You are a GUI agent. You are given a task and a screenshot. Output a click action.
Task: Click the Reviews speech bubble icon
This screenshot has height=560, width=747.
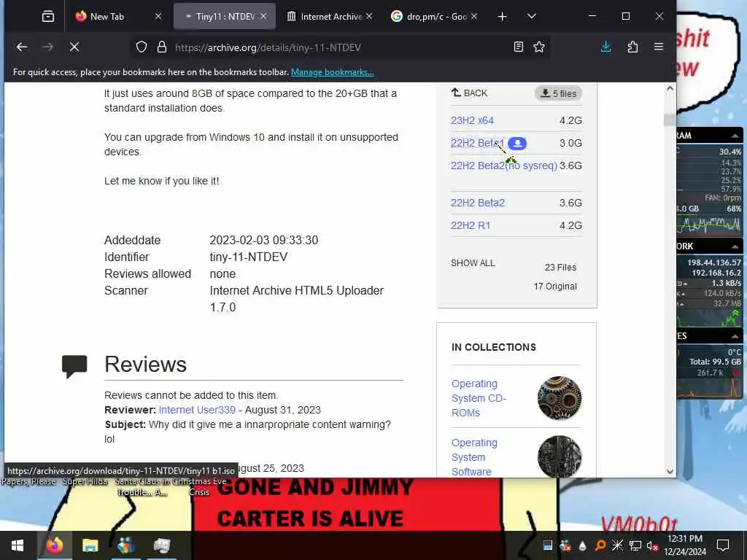(x=74, y=367)
